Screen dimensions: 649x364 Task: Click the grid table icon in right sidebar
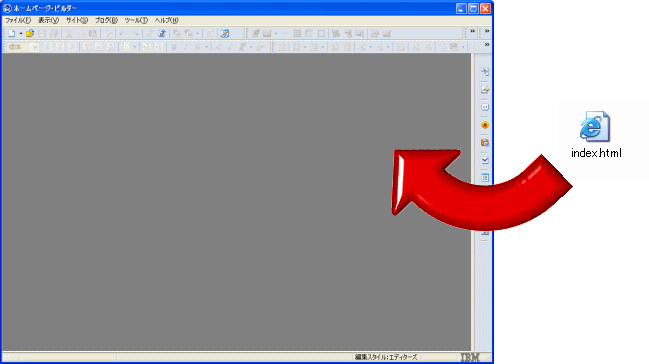(x=485, y=178)
